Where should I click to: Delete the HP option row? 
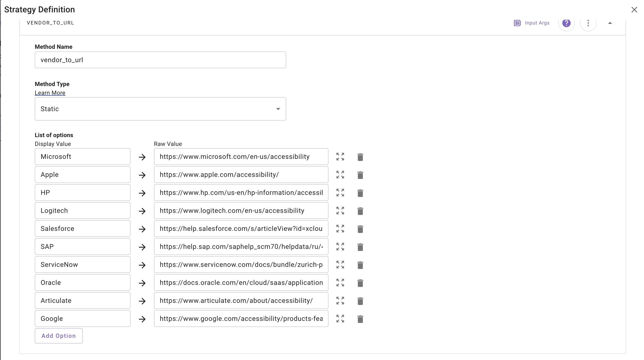[x=360, y=193]
